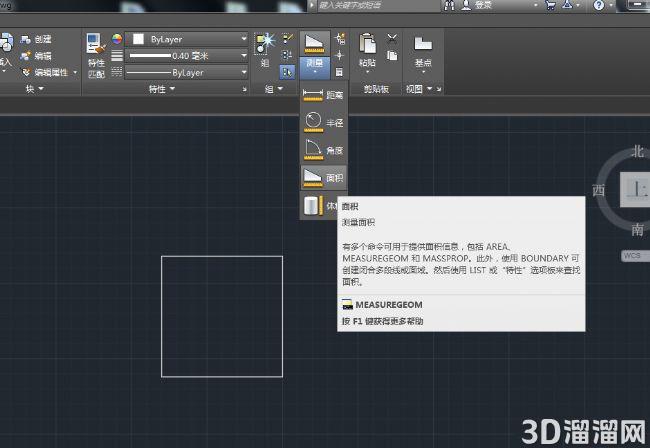Toggle group selection on/off icon
Viewport: 650px width, 448px height.
(x=287, y=72)
